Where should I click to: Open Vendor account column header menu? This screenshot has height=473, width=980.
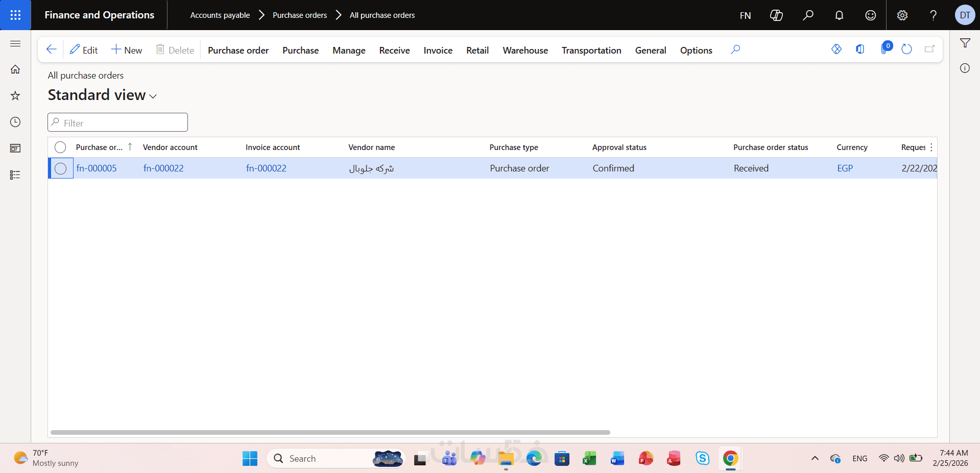point(170,147)
